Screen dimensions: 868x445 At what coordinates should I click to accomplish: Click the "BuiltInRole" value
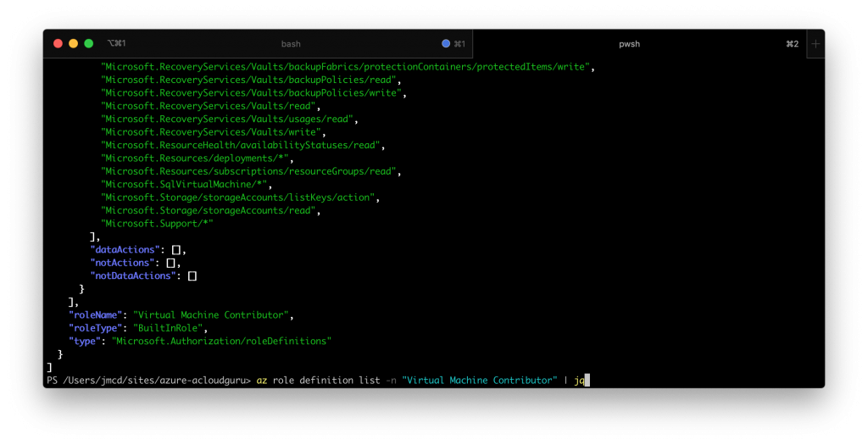coord(168,328)
